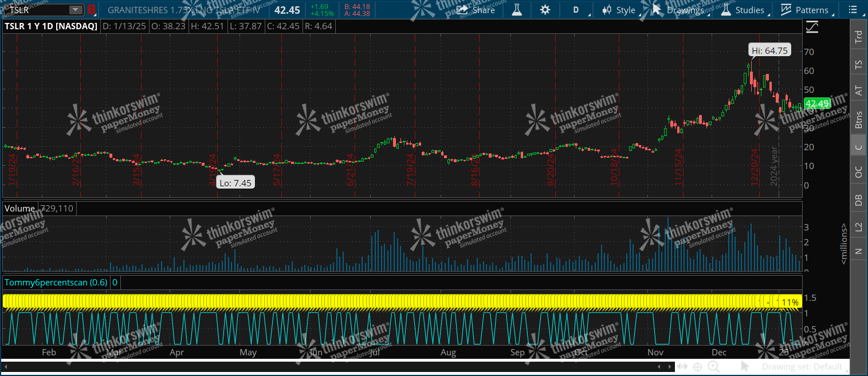Click the zoom-in magnifier icon
Viewport: 868px width, 376px height.
click(713, 367)
